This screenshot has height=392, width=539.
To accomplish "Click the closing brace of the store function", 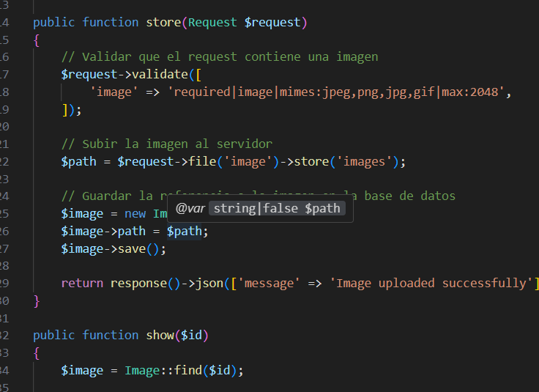I will (37, 301).
